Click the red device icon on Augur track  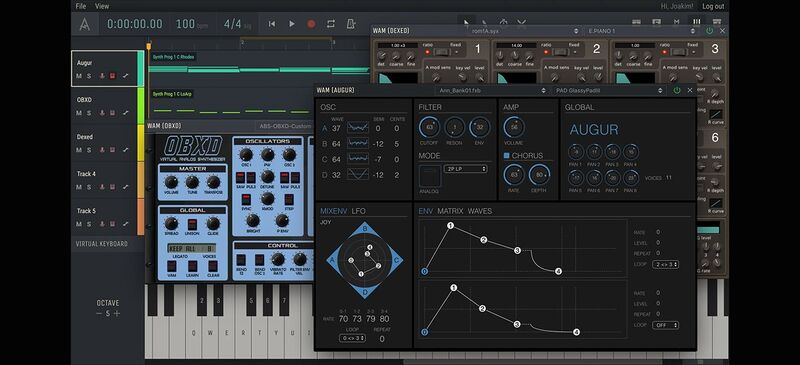pyautogui.click(x=113, y=76)
